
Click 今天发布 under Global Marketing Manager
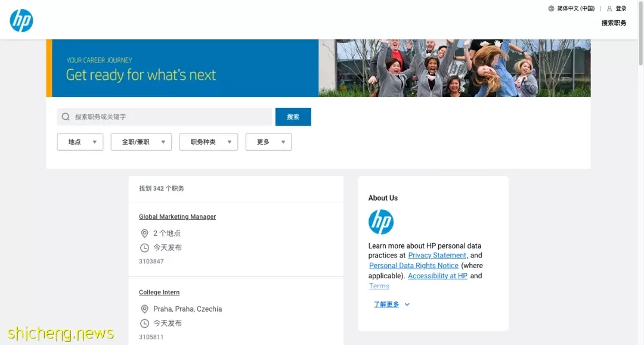click(x=168, y=248)
